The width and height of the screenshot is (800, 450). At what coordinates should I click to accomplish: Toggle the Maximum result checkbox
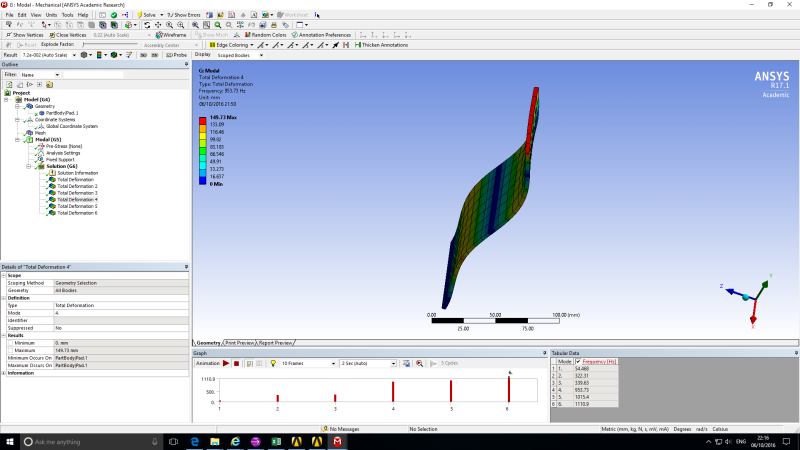point(10,351)
